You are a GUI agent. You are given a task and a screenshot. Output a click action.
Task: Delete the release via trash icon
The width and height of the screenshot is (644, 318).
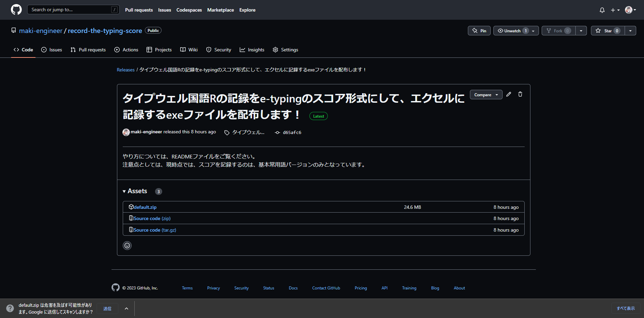click(x=520, y=94)
